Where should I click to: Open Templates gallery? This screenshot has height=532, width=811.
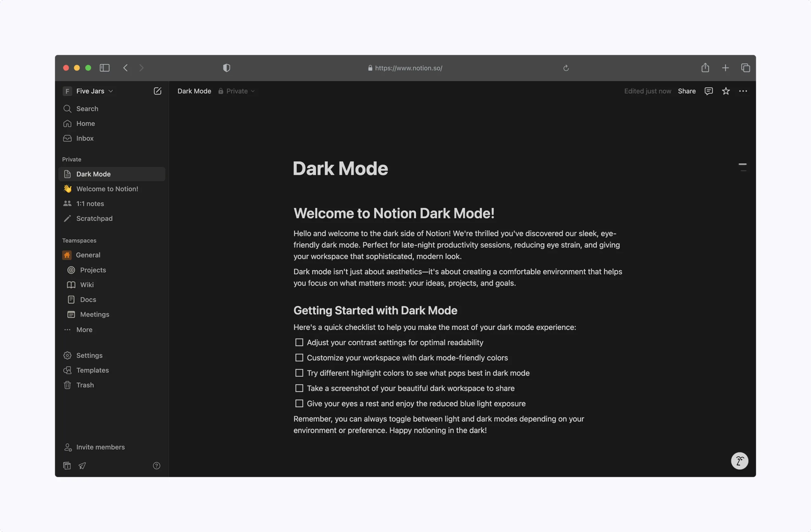coord(112,370)
